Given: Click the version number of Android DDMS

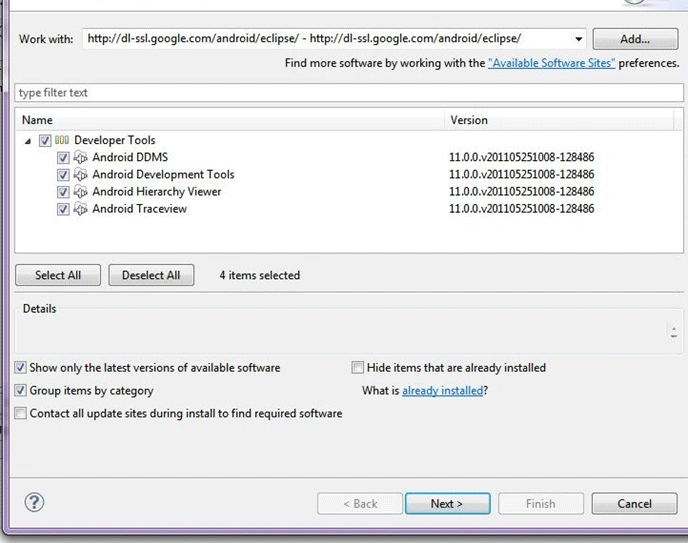Looking at the screenshot, I should (521, 157).
